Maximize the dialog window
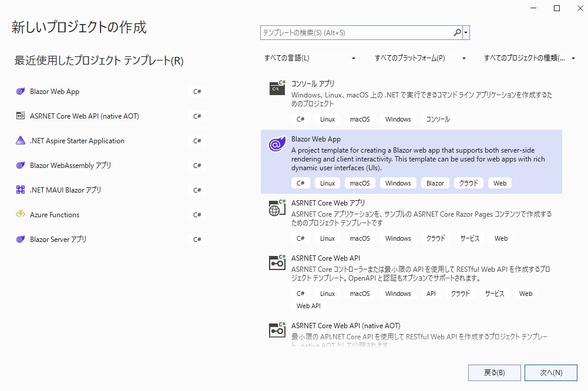The width and height of the screenshot is (588, 391). pyautogui.click(x=557, y=8)
